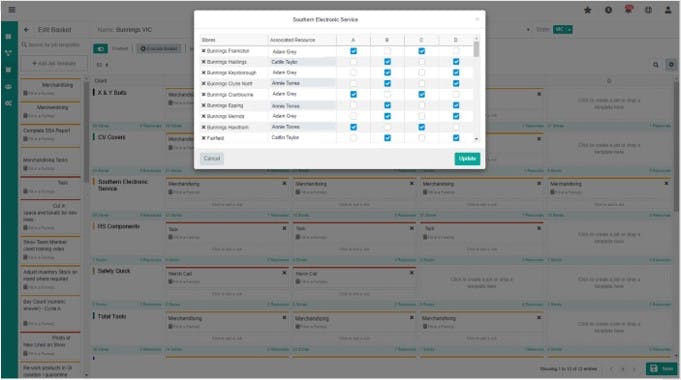Click the star favorites icon
Screen dimensions: 681x380
588,10
